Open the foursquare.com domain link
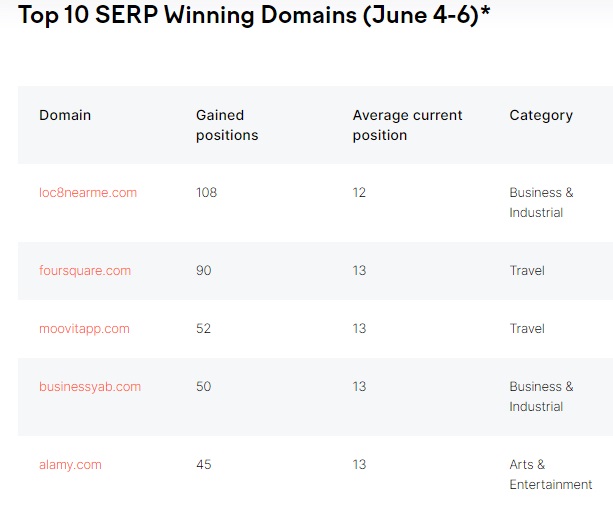Viewport: 613px width, 513px height. coord(85,270)
